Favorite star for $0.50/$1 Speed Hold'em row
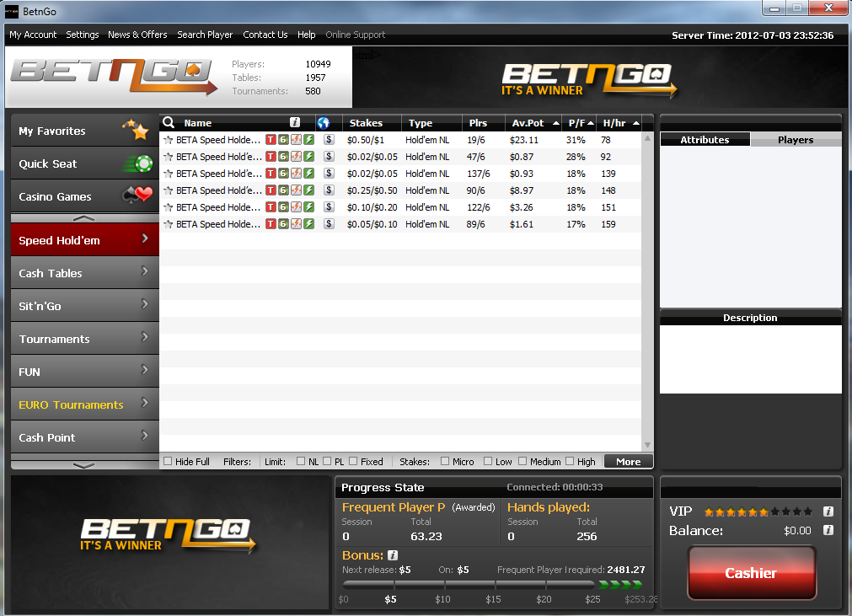Viewport: 852px width, 616px height. (x=168, y=140)
